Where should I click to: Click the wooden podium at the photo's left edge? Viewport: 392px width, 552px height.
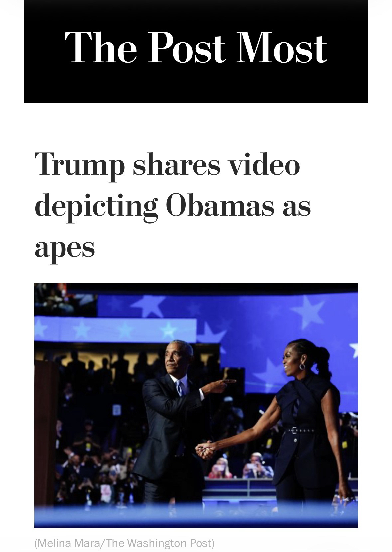coord(45,433)
